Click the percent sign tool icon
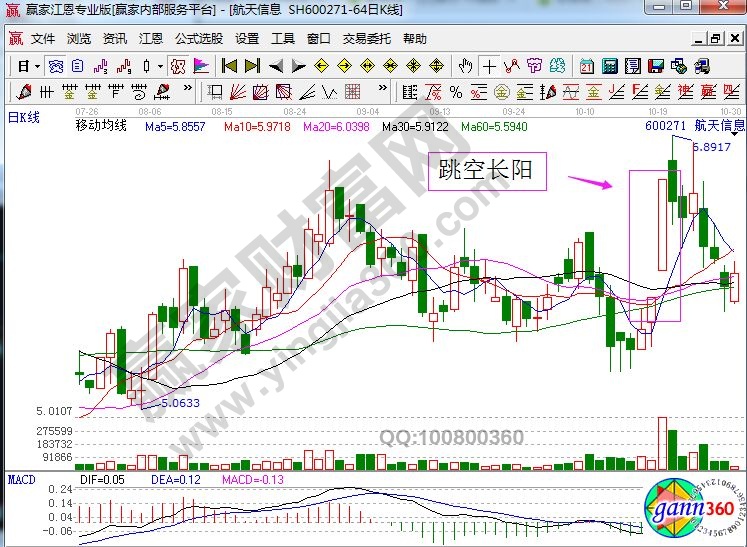Image resolution: width=747 pixels, height=547 pixels. (x=455, y=92)
